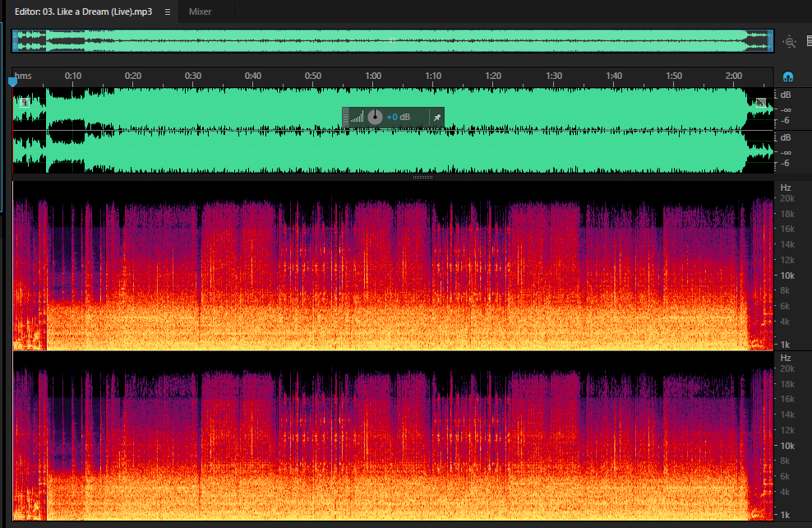Click the zoom out full magnifier icon
This screenshot has height=528, width=812.
pos(789,42)
